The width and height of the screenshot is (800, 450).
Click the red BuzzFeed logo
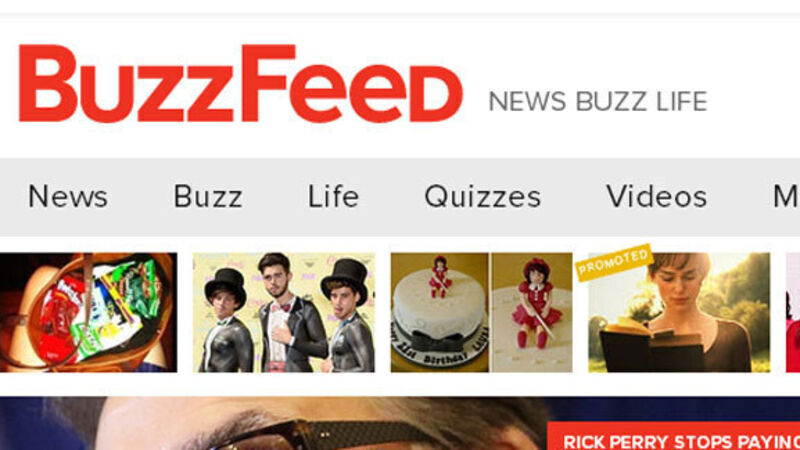pos(241,83)
